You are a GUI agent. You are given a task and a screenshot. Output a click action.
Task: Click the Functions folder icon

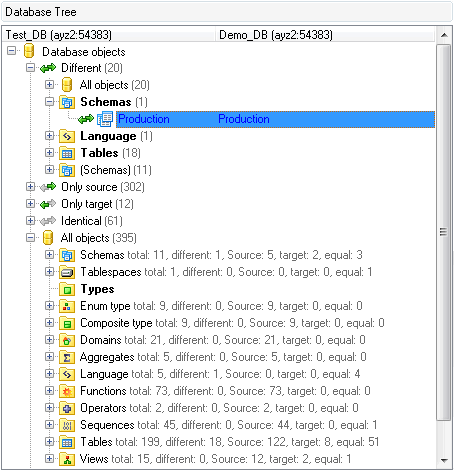67,391
